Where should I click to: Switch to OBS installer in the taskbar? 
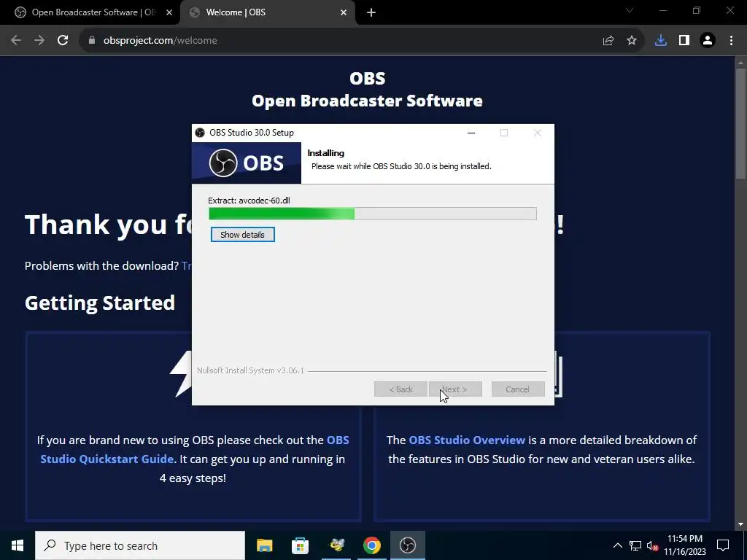pyautogui.click(x=408, y=545)
